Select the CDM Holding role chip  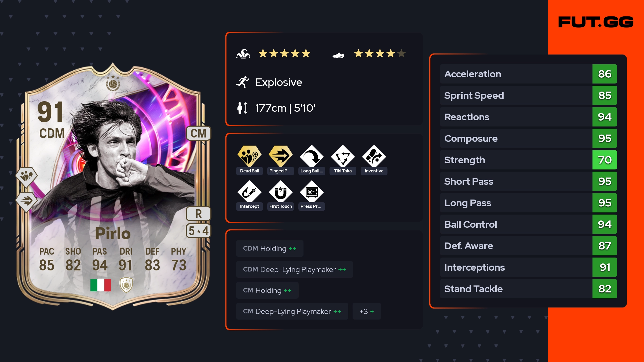click(x=270, y=248)
